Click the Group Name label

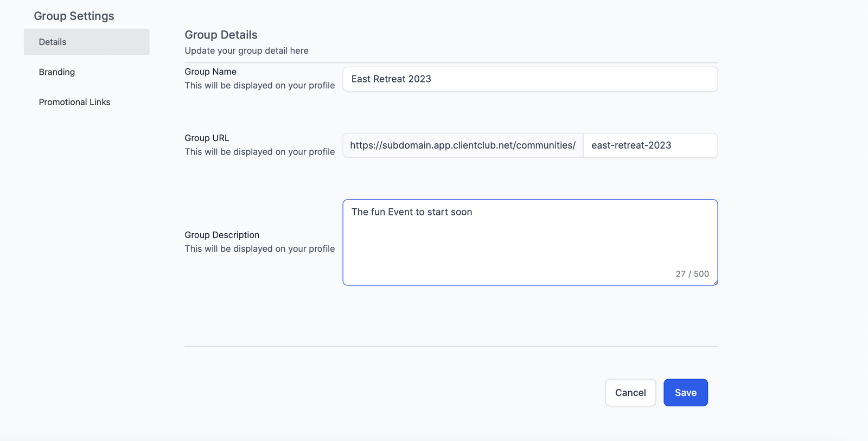(x=210, y=72)
